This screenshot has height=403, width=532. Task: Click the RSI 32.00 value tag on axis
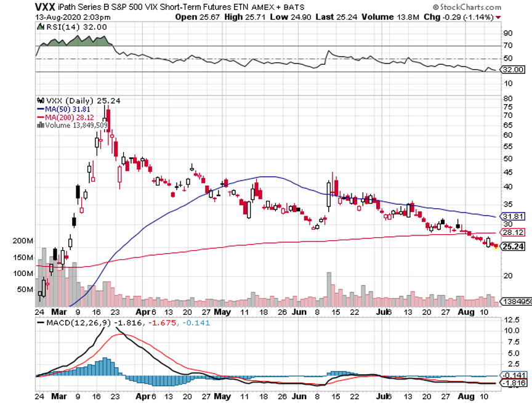[x=514, y=70]
